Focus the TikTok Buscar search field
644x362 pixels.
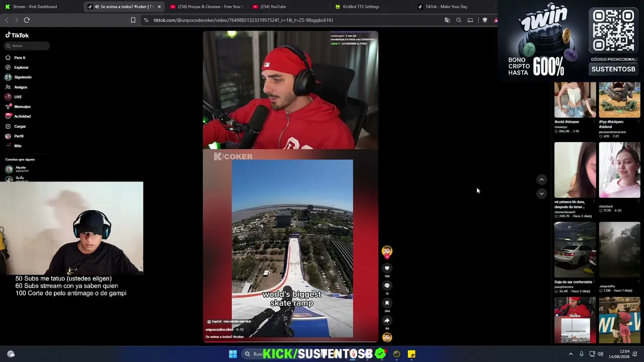(27, 46)
